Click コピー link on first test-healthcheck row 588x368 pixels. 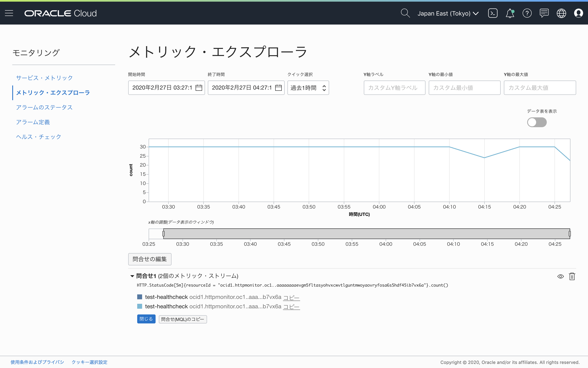click(x=291, y=297)
